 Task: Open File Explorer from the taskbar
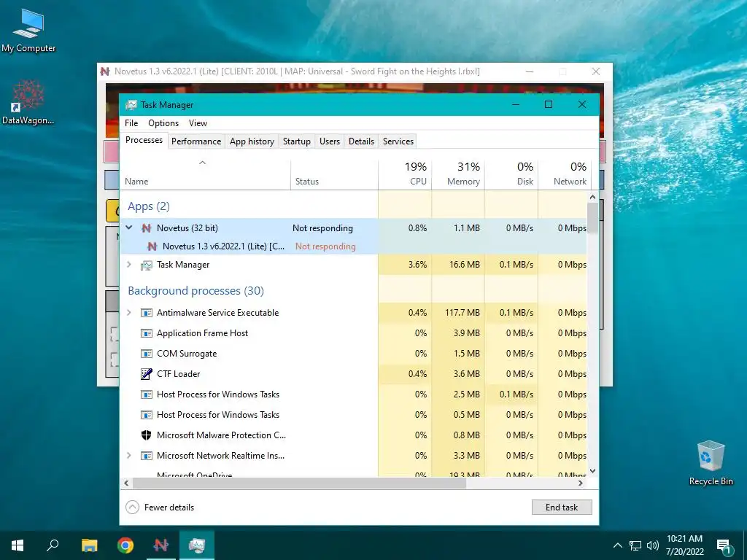coord(89,545)
